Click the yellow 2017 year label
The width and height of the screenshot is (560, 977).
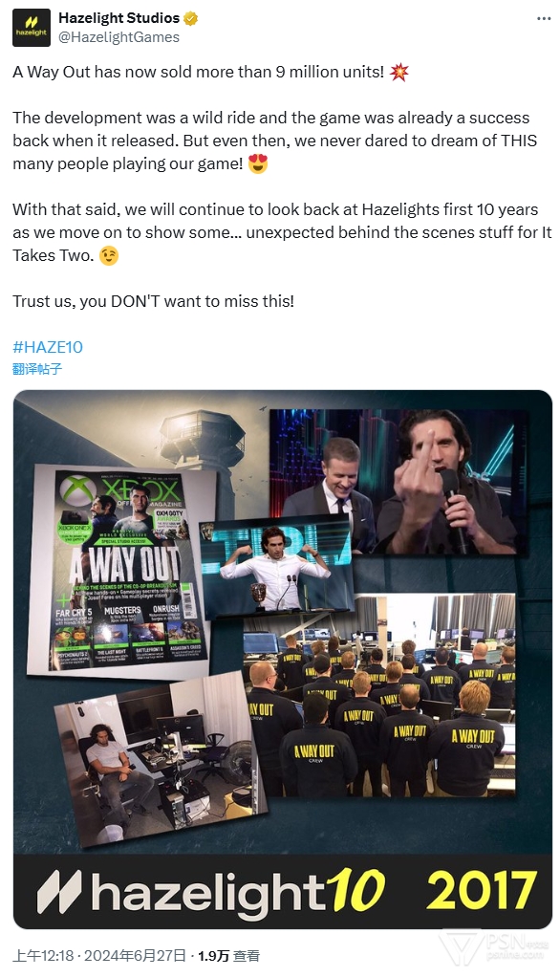[x=482, y=890]
